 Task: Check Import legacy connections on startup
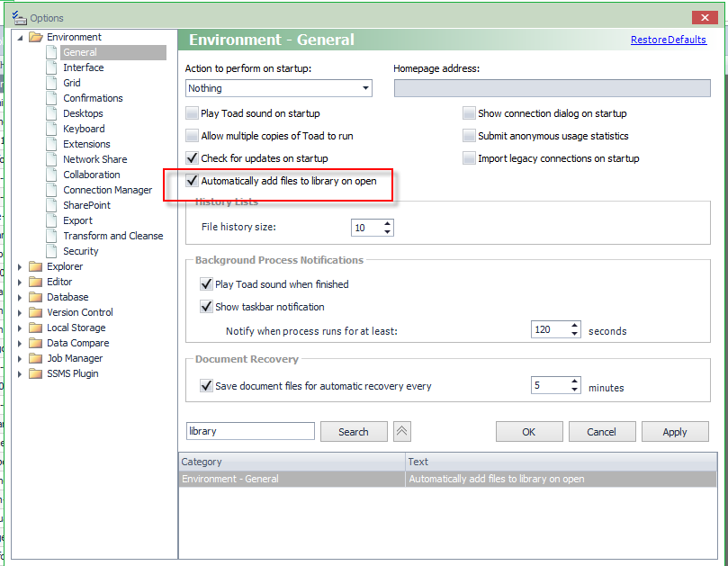pos(469,158)
